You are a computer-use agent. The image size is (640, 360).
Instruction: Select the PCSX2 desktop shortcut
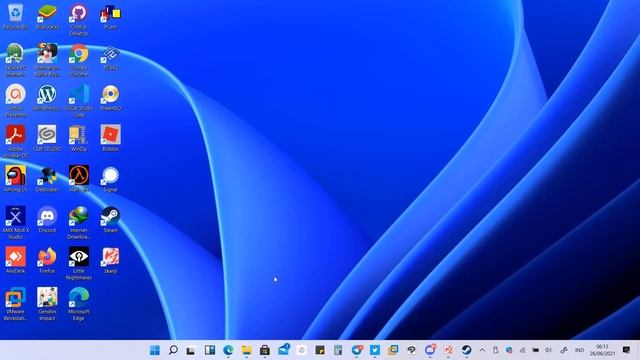point(111,57)
